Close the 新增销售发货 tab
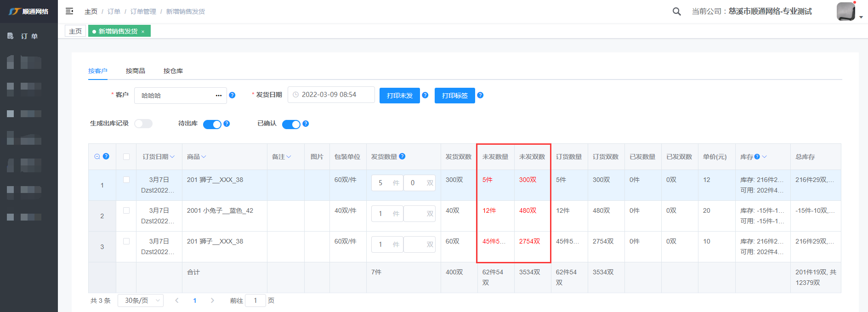Screen dimensions: 868x312 point(143,32)
